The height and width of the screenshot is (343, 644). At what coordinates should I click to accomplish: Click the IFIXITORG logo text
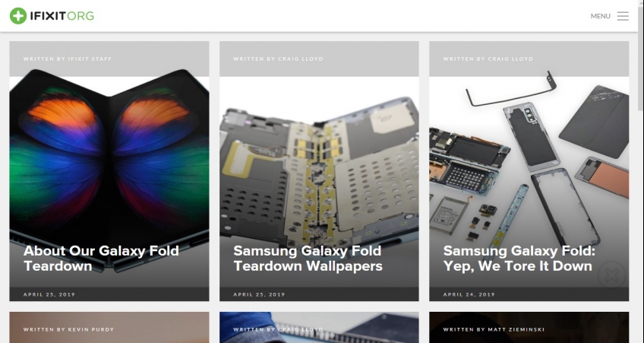pos(62,16)
